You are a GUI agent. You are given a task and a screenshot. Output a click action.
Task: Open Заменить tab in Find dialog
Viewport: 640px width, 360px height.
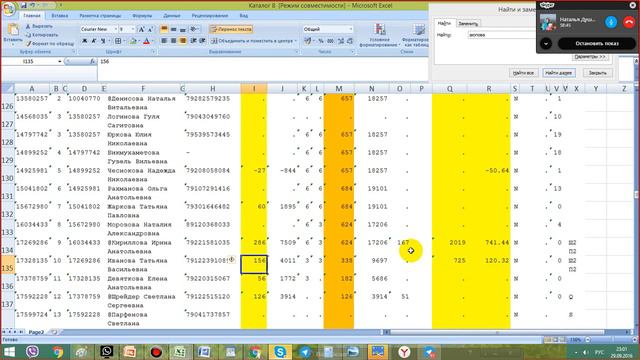[468, 23]
